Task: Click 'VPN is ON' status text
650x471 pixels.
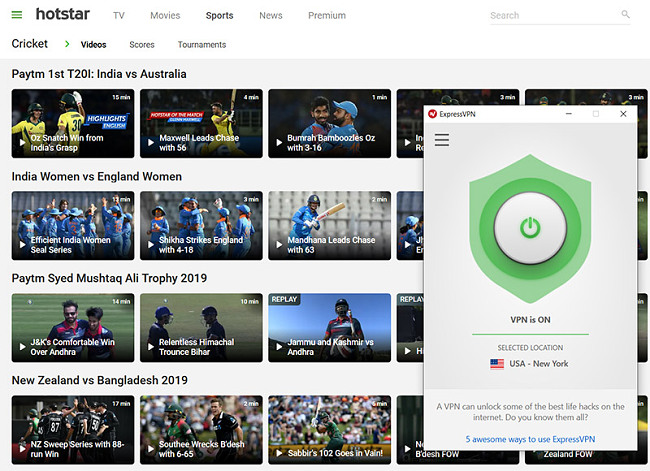Action: (530, 320)
